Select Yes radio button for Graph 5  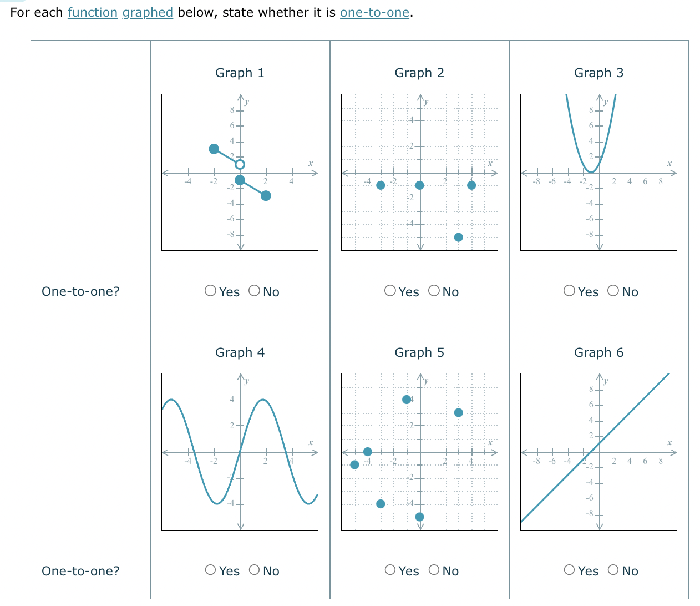point(389,570)
